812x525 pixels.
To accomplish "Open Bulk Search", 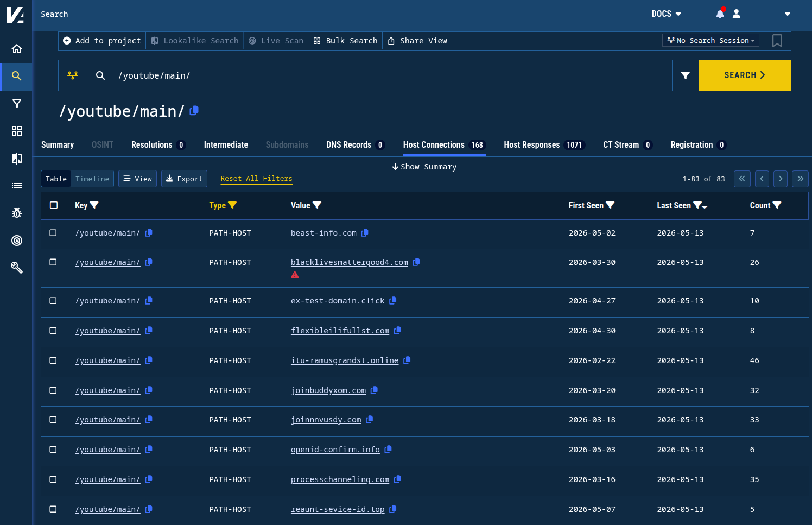I will click(x=346, y=41).
